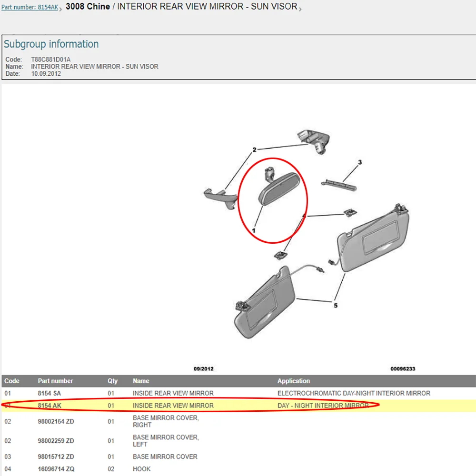Screen dimensions: 476x476
Task: Click the left mirror base cover drawing
Action: click(x=220, y=198)
